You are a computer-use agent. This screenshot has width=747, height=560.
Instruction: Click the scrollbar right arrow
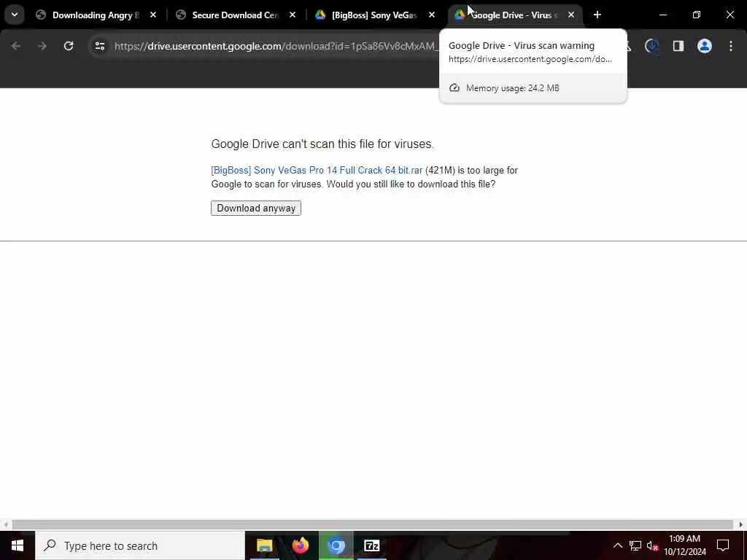[x=741, y=525]
